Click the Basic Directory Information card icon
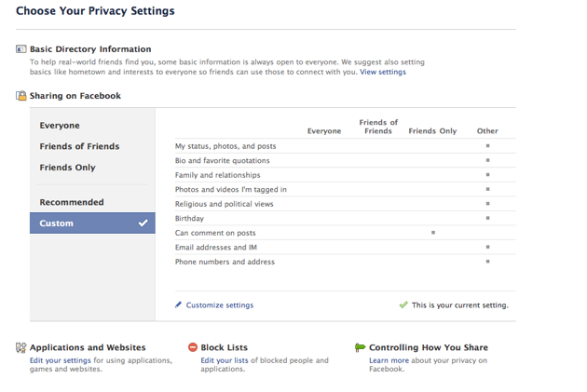The image size is (587, 392). coord(20,49)
